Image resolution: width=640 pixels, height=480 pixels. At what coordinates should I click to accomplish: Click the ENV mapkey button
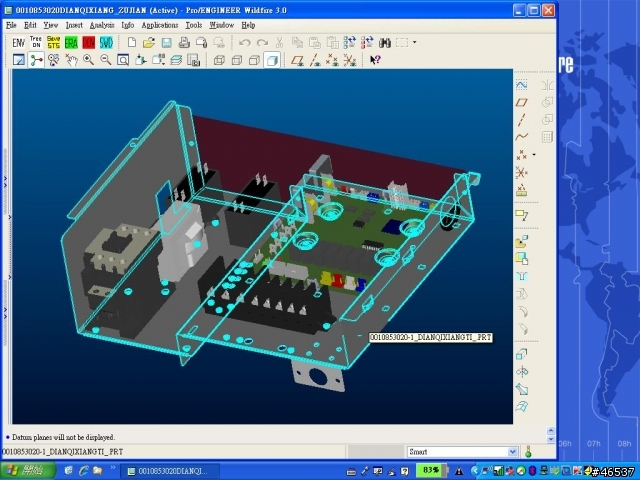19,42
